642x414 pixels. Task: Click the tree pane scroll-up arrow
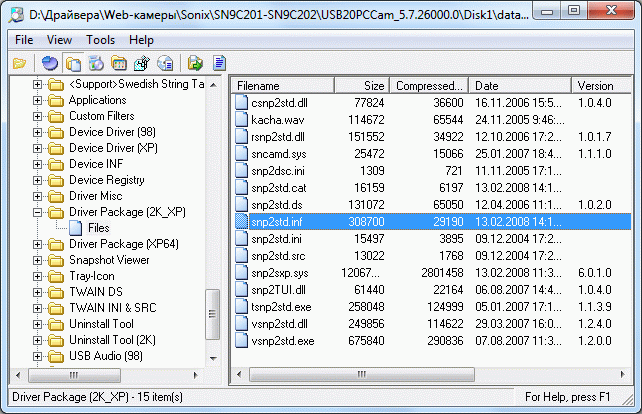click(213, 85)
